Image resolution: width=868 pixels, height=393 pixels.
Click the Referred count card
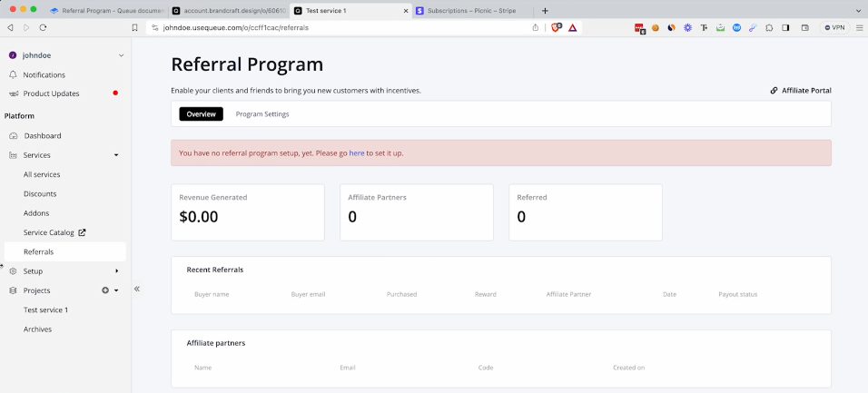tap(586, 212)
